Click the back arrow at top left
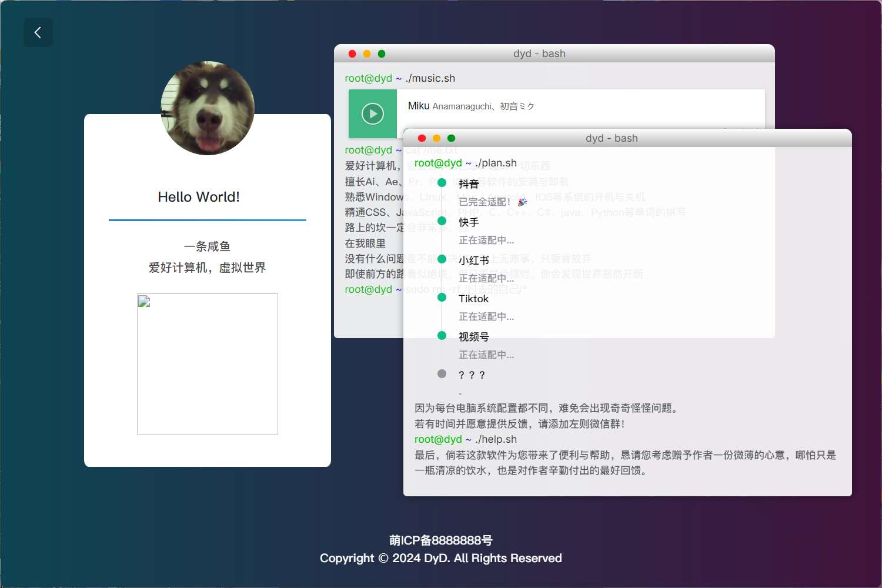882x588 pixels. coord(38,32)
